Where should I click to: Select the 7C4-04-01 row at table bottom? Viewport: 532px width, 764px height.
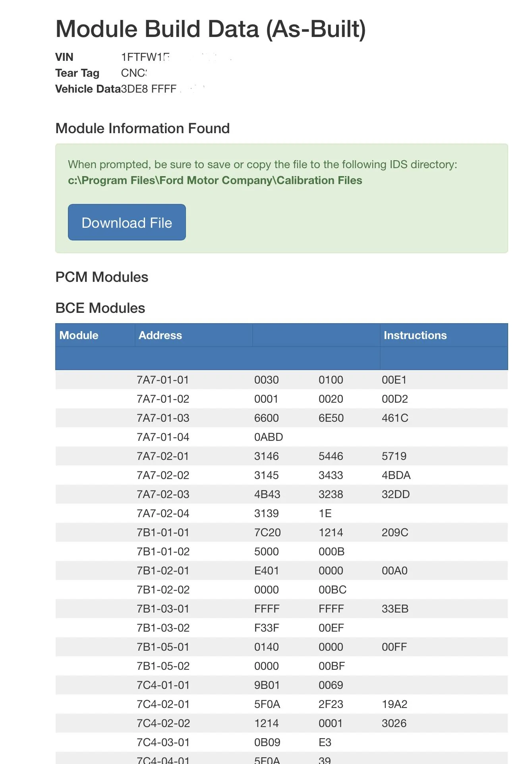[163, 758]
